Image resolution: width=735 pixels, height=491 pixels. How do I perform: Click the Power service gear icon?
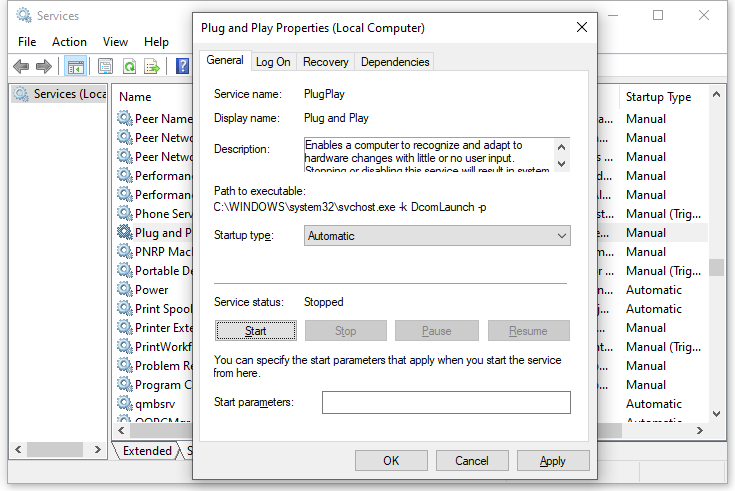[x=124, y=290]
